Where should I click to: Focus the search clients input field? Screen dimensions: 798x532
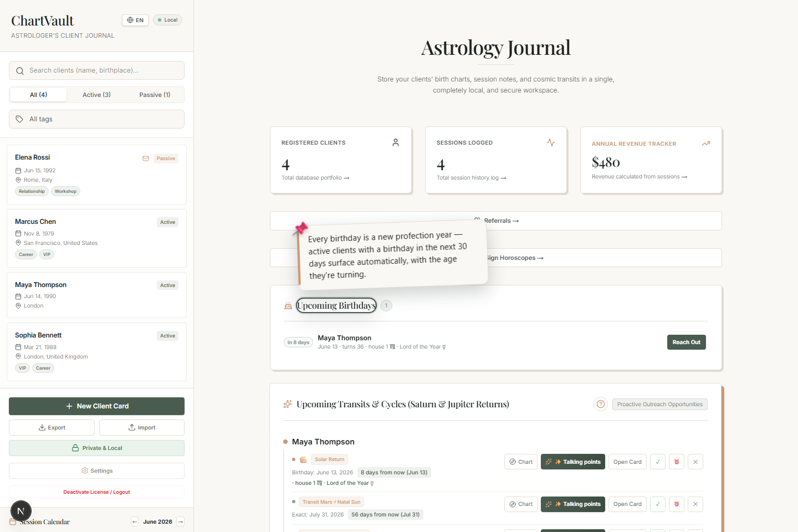pos(96,70)
